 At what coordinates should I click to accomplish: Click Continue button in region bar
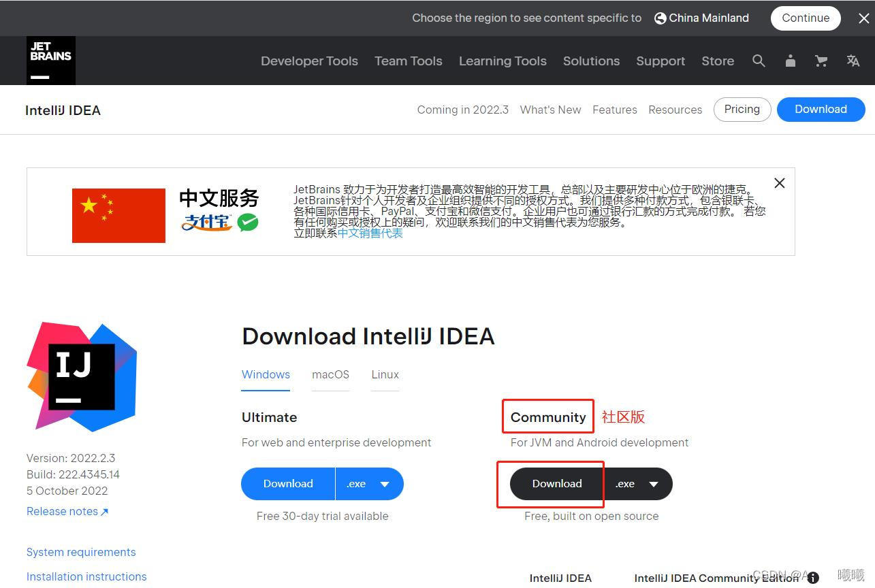click(806, 18)
